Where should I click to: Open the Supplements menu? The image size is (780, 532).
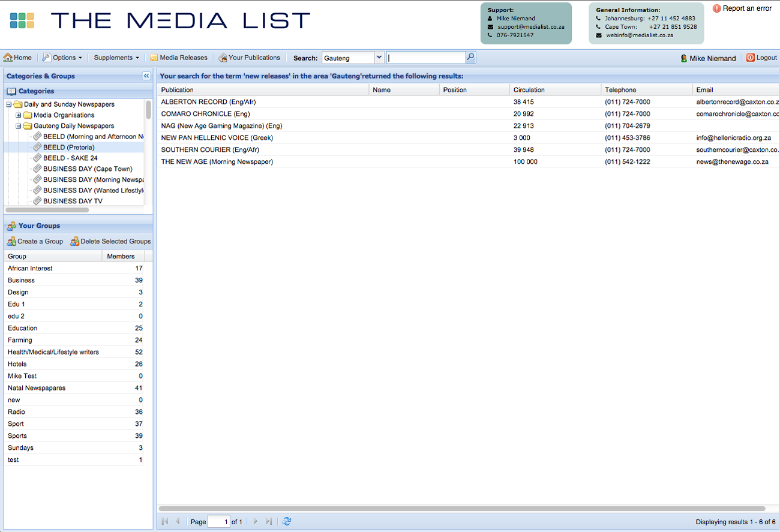(114, 58)
